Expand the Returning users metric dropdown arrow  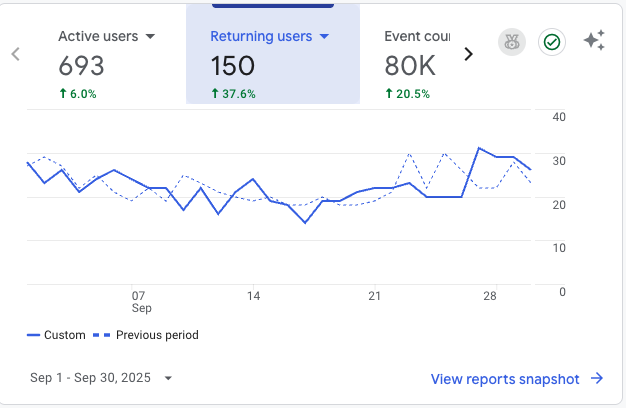pos(323,36)
